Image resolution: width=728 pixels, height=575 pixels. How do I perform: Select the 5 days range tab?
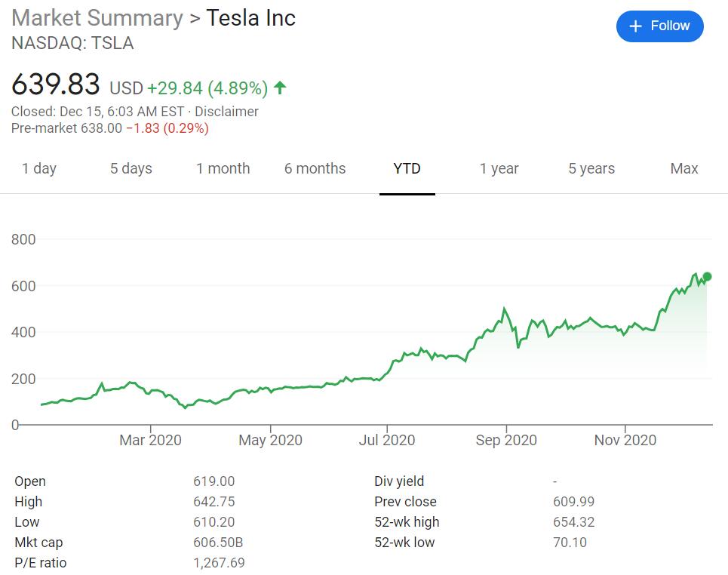click(x=131, y=168)
